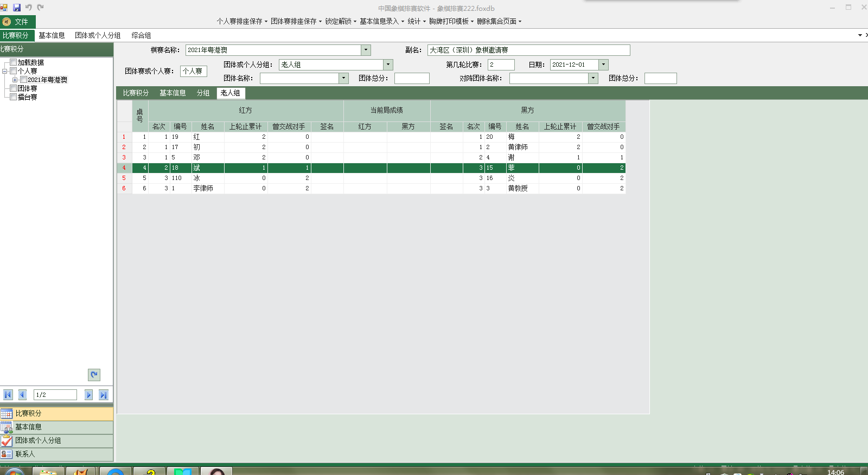Screen dimensions: 868x475
Task: Open 联系人 in the sidebar
Action: point(25,454)
